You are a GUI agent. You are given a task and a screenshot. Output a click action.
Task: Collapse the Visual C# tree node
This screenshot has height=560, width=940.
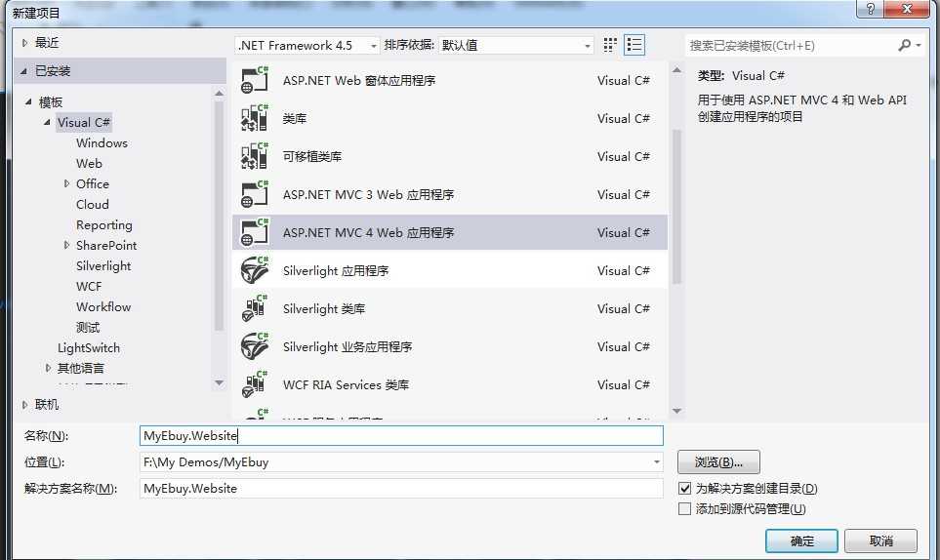click(x=48, y=122)
